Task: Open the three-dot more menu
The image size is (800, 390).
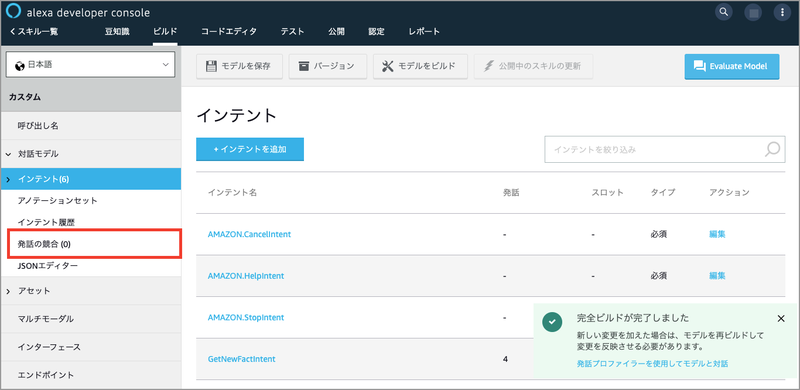Action: pyautogui.click(x=782, y=12)
